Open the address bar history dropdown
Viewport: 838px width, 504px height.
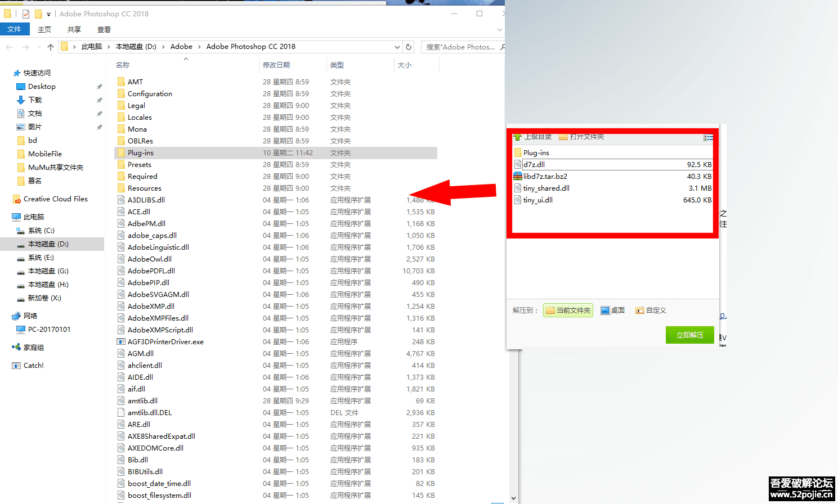point(397,47)
